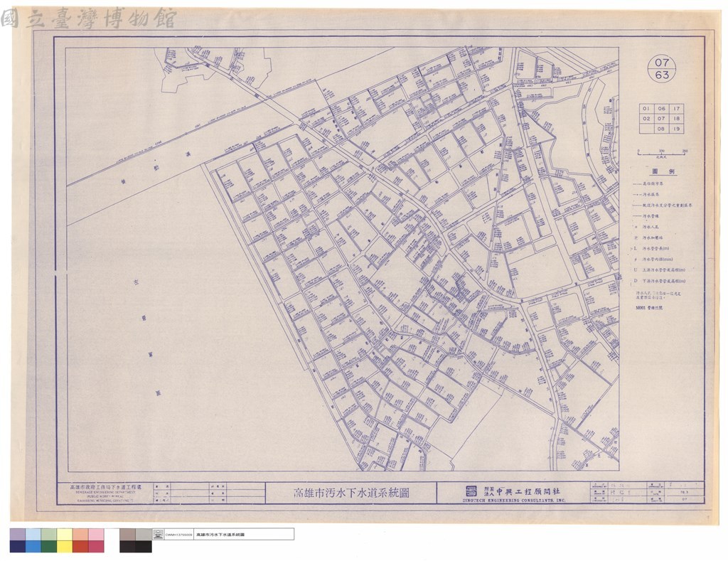The height and width of the screenshot is (561, 728).
Task: Click SINOTECH ENGINEERING CONSULTANTS, INC. text
Action: coord(514,501)
